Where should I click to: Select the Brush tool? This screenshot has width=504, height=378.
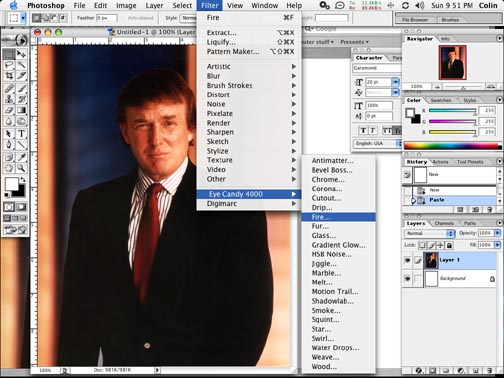click(21, 89)
